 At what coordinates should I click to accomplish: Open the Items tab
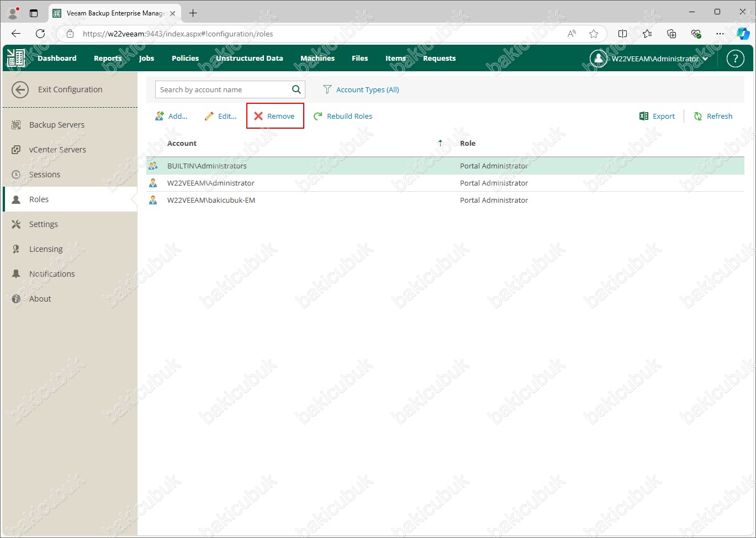395,58
